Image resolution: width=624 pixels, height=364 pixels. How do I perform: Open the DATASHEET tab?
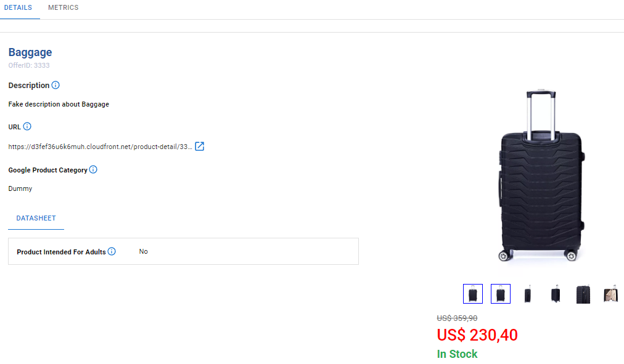pos(36,218)
